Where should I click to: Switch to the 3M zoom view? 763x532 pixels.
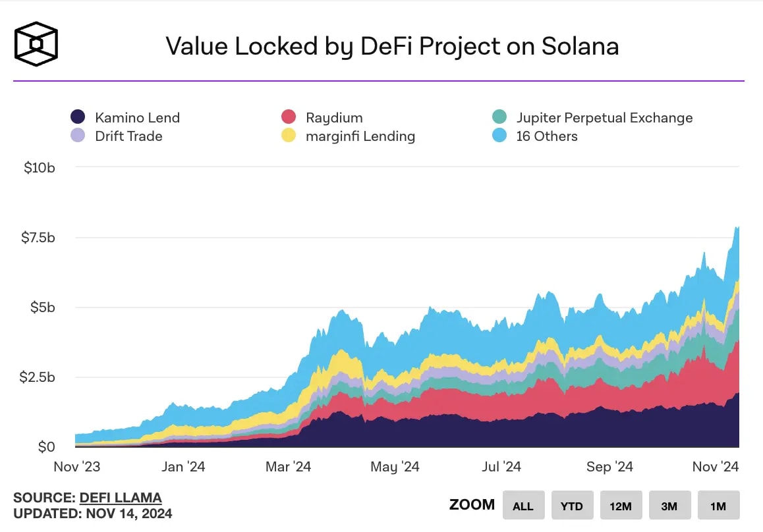tap(670, 506)
